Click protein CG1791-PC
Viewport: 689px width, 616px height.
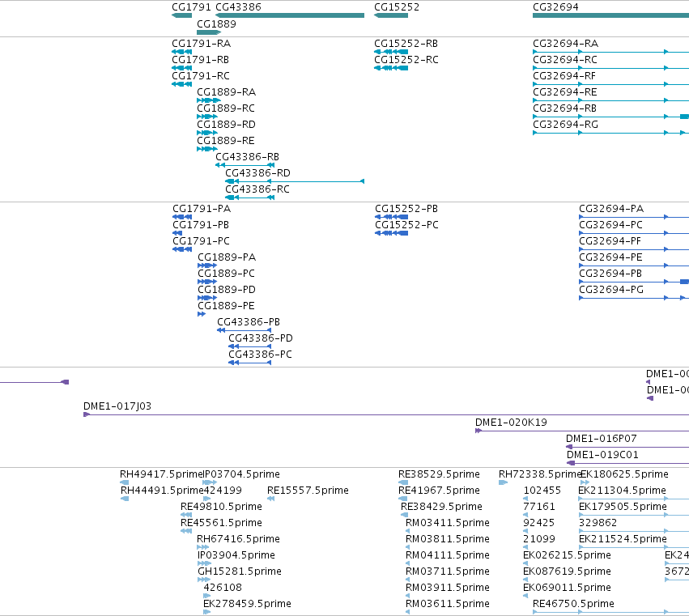point(202,241)
